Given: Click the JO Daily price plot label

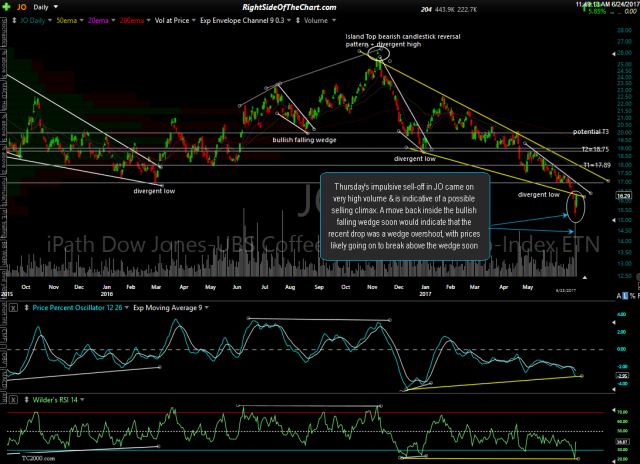Looking at the screenshot, I should 32,20.
